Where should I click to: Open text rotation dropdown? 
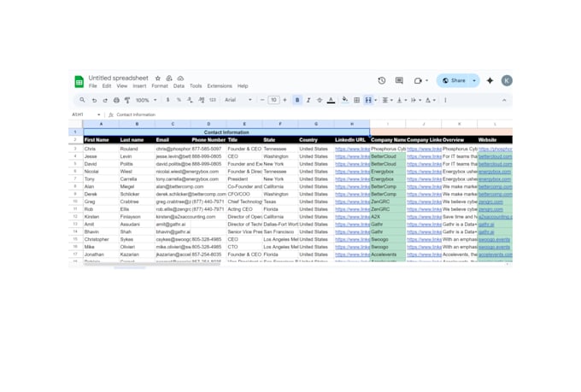430,100
